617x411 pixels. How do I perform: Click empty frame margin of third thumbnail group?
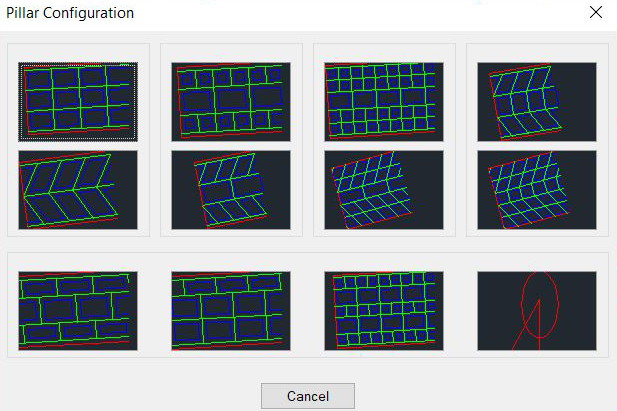(x=384, y=52)
